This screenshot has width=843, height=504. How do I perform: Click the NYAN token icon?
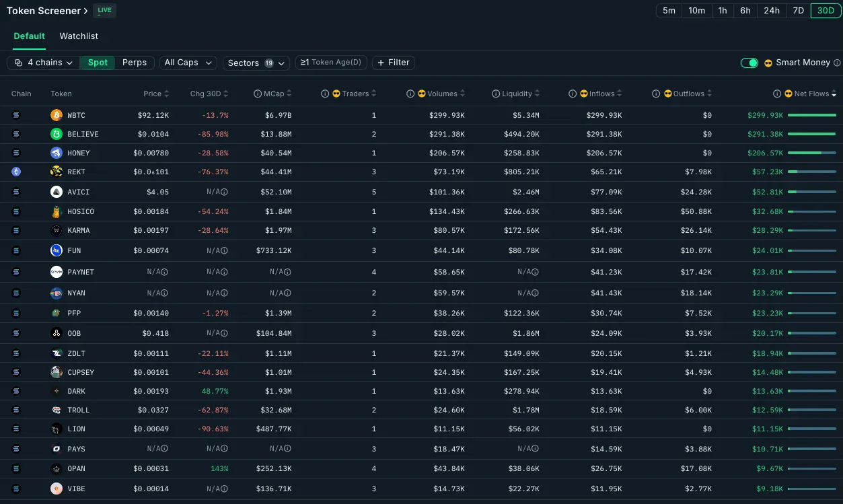point(57,293)
